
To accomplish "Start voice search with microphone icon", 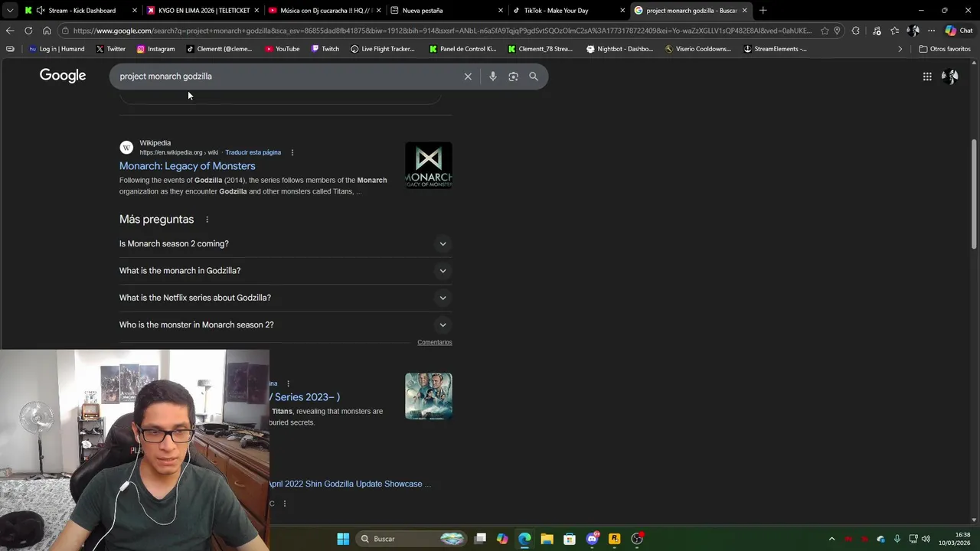I will [x=493, y=77].
